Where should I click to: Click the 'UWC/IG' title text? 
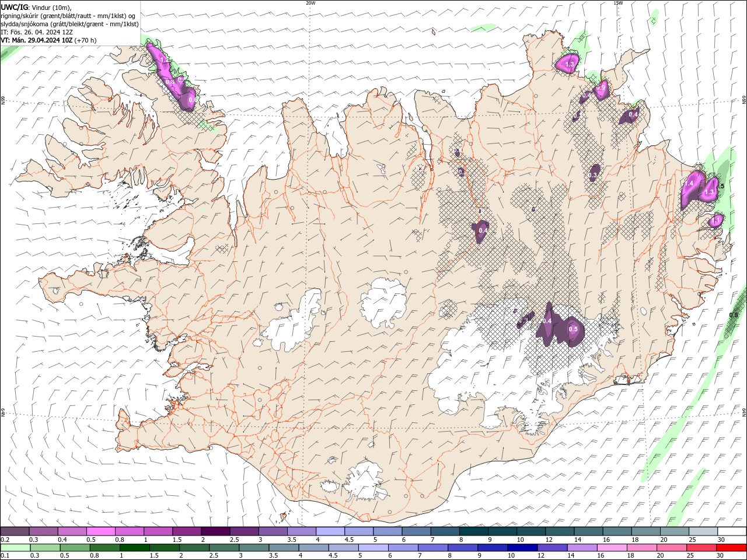tap(15, 7)
